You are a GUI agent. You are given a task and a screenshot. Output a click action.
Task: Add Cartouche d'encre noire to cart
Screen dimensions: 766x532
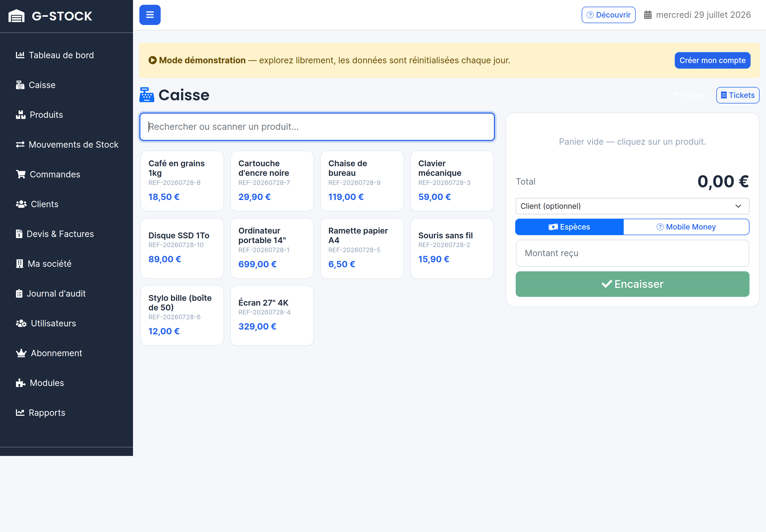tap(272, 181)
